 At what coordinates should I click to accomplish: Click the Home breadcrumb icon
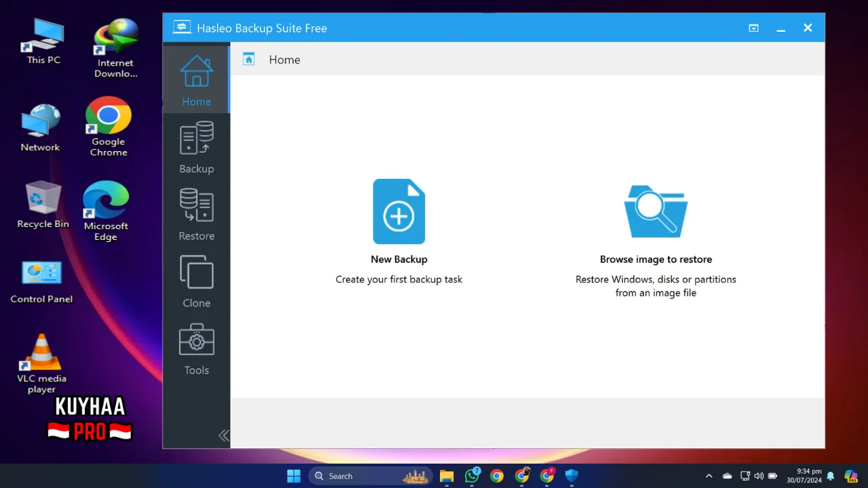[x=249, y=59]
